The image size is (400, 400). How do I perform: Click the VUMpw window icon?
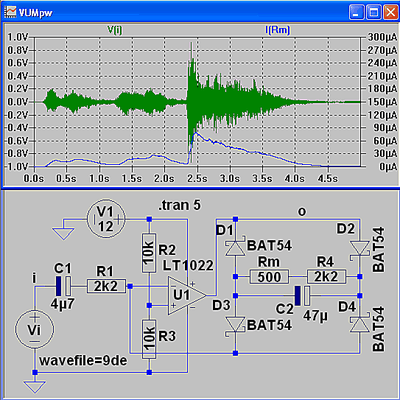coord(10,12)
